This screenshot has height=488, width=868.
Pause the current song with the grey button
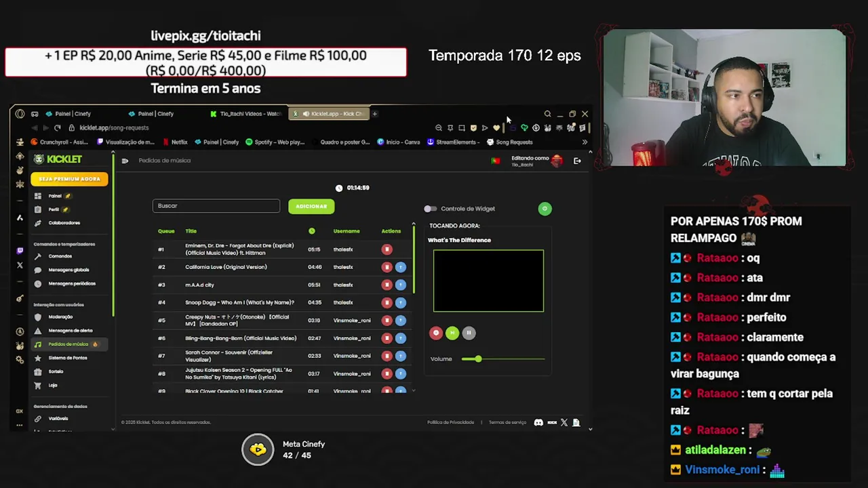click(469, 333)
